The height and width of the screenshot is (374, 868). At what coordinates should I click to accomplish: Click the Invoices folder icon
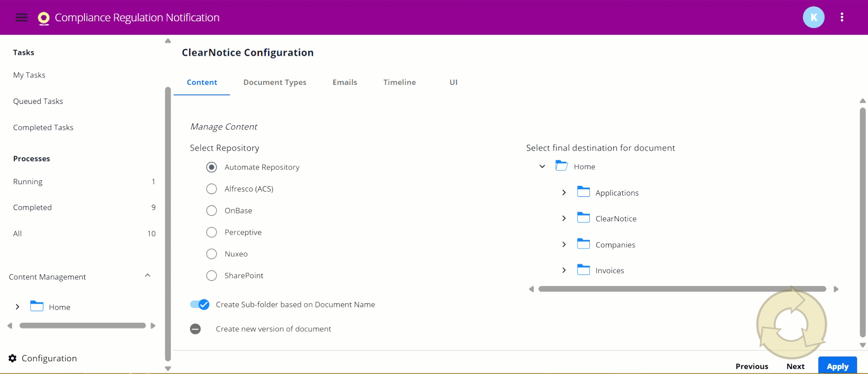click(583, 270)
